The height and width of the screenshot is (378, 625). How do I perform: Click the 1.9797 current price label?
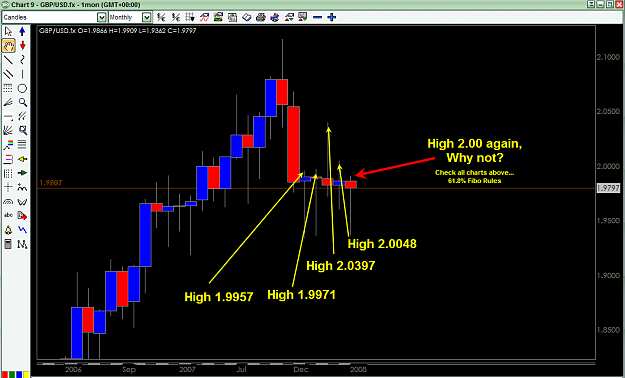click(x=608, y=188)
